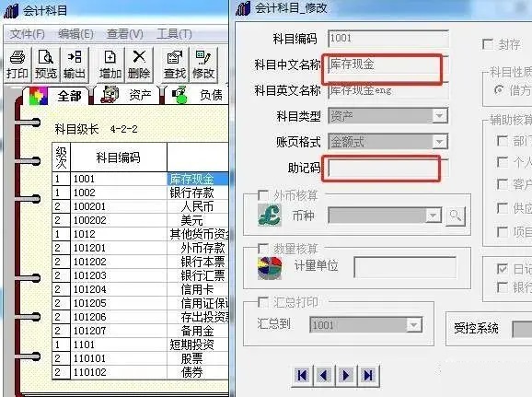
Task: Select row 1001 库存现金
Action: click(x=140, y=179)
